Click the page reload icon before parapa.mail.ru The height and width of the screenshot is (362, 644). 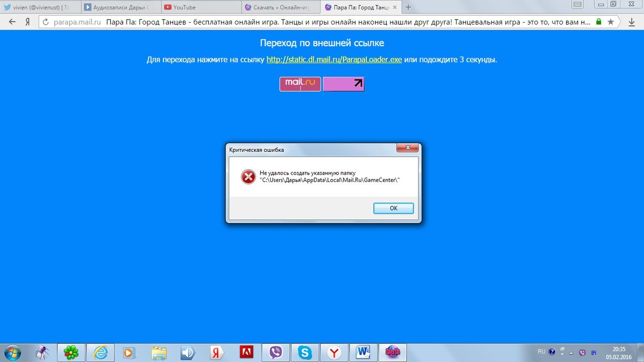click(x=46, y=22)
